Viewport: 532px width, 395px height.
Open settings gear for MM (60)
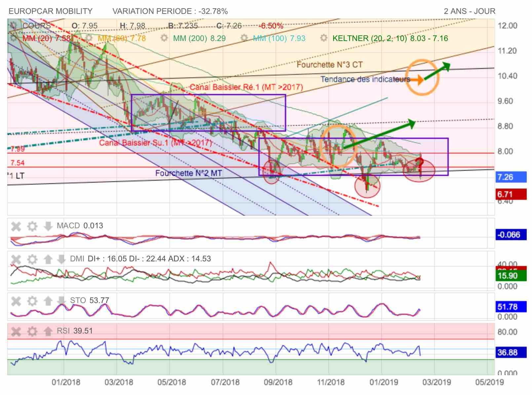pyautogui.click(x=89, y=38)
